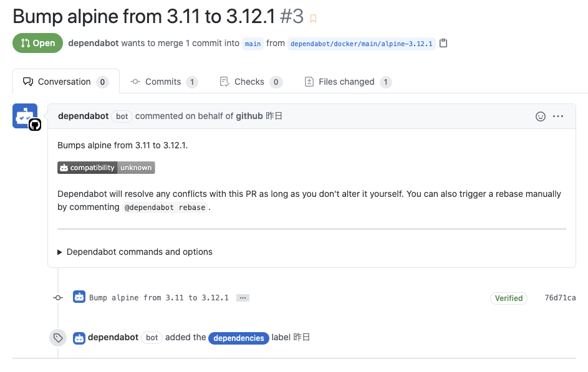
Task: Open the dependabot/docker/main/alpine-3.12.1 branch link
Action: (362, 44)
